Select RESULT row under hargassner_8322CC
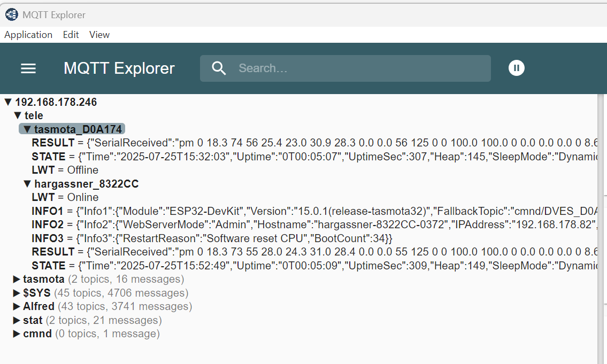Screen dimensions: 607x364 click(314, 252)
